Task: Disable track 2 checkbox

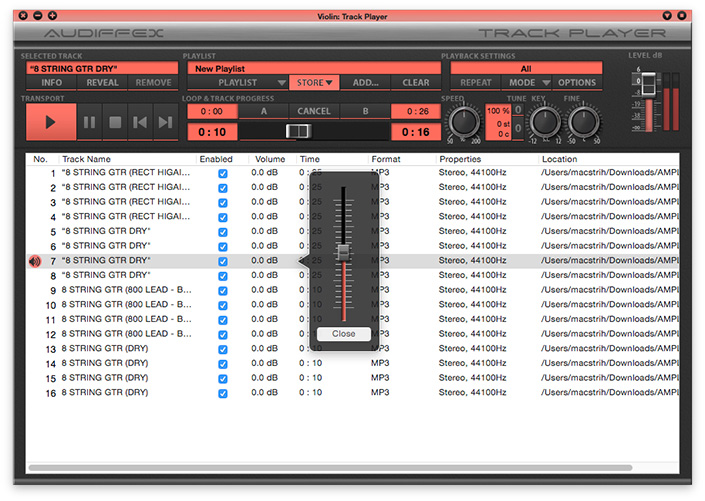Action: (223, 188)
